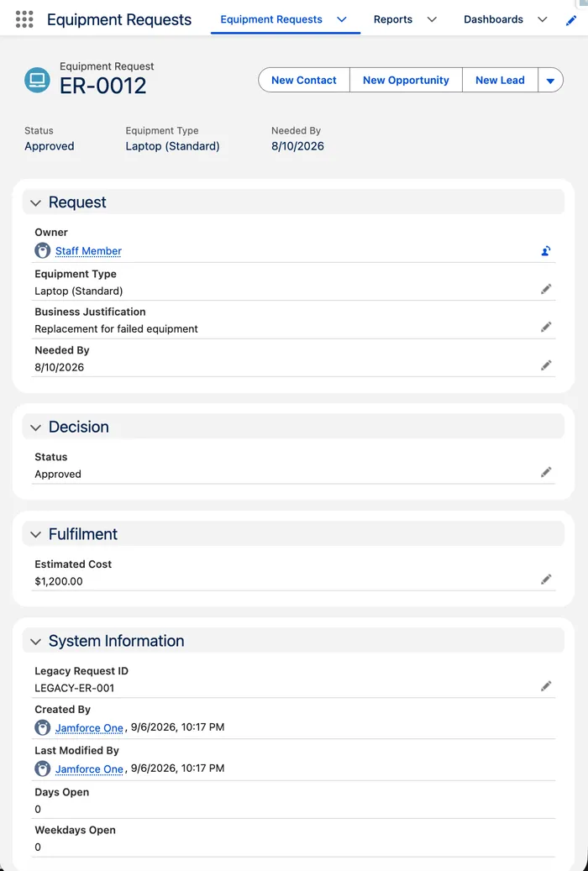
Task: Click the New Contact button
Action: (304, 80)
